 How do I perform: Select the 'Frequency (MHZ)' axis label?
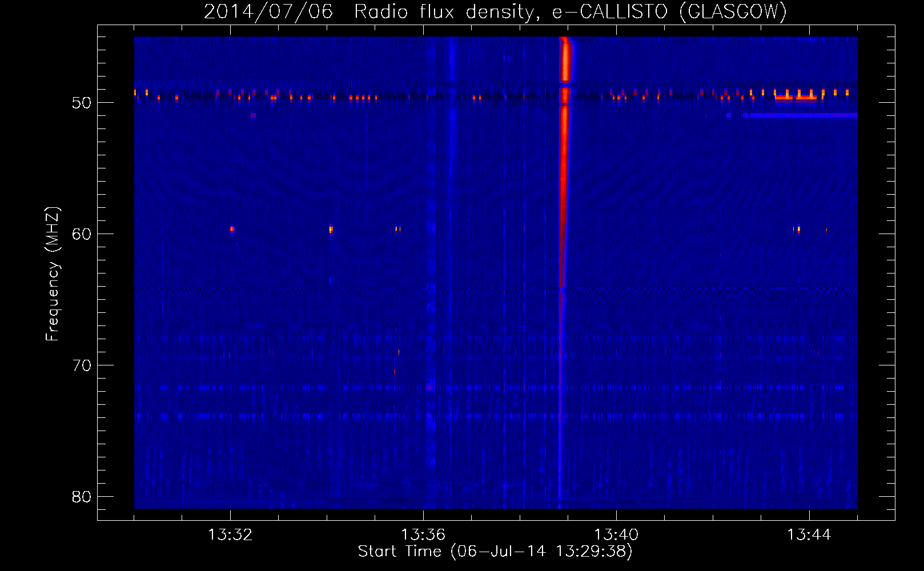coord(53,274)
